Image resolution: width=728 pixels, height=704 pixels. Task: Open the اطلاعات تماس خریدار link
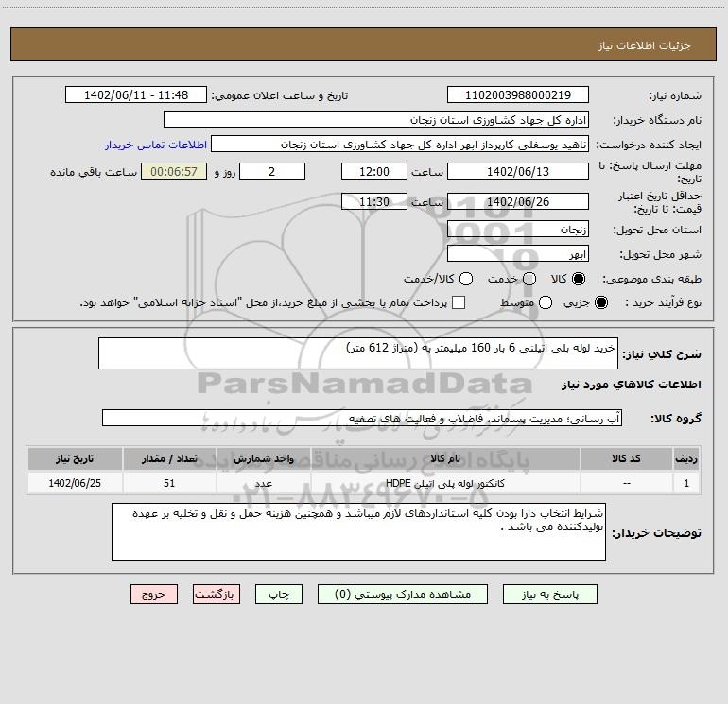tap(156, 145)
